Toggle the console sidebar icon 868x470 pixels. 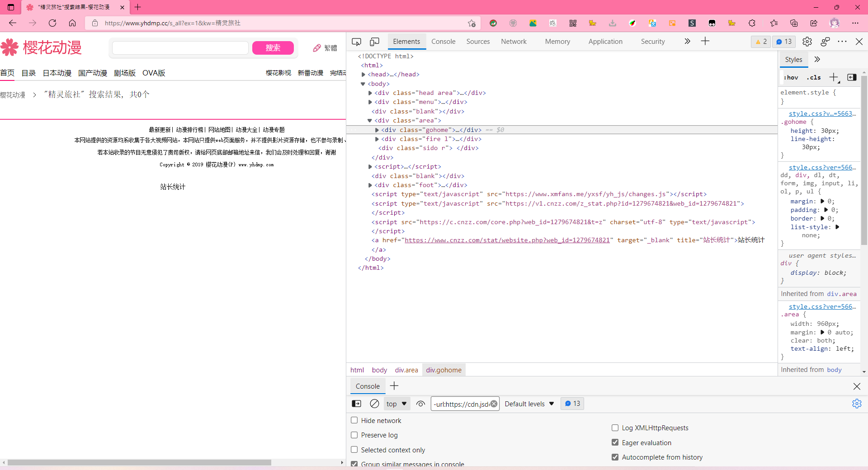click(356, 404)
